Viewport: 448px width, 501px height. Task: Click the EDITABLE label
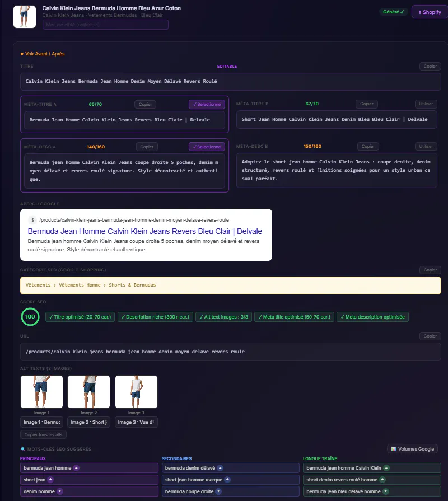point(227,67)
